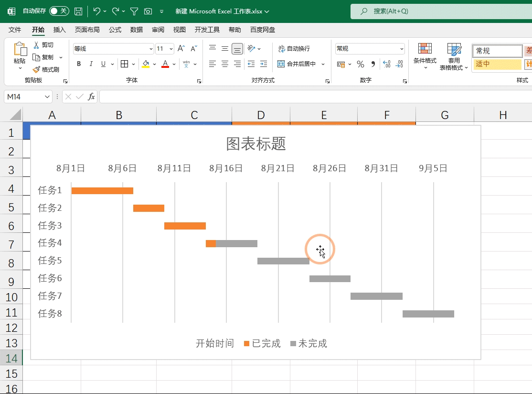This screenshot has height=394, width=532.
Task: Switch to the 插入 tab
Action: pyautogui.click(x=59, y=30)
